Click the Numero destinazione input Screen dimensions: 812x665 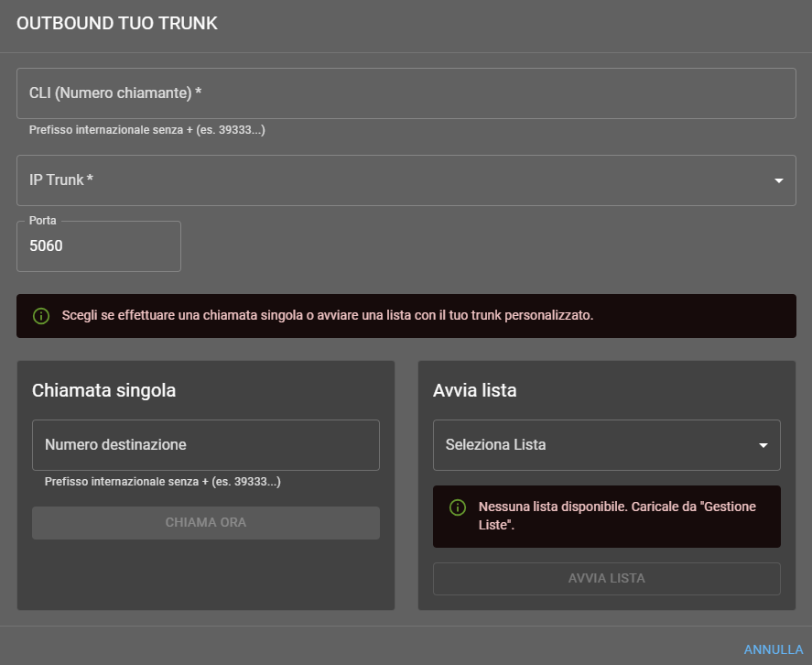(205, 445)
